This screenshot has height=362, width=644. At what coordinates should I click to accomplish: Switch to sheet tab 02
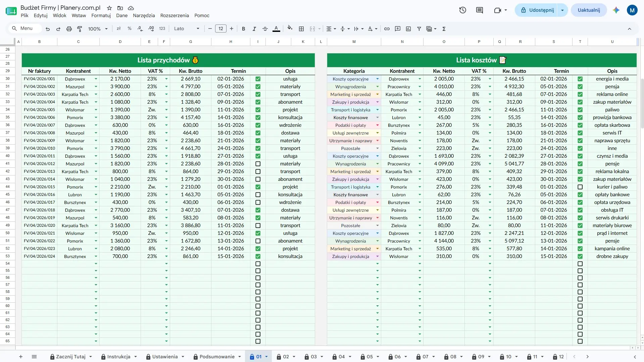(x=286, y=357)
